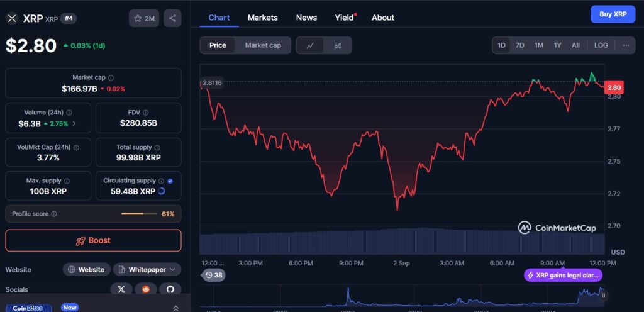Expand the CoinBites panel double chevron
644x312 pixels.
point(176,308)
